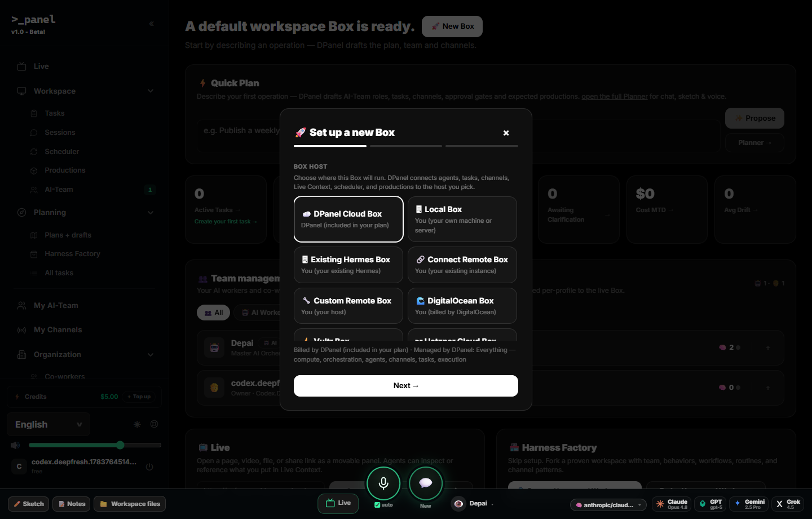Viewport: 812px width, 519px height.
Task: Open the Depai agent dropdown
Action: click(x=473, y=504)
